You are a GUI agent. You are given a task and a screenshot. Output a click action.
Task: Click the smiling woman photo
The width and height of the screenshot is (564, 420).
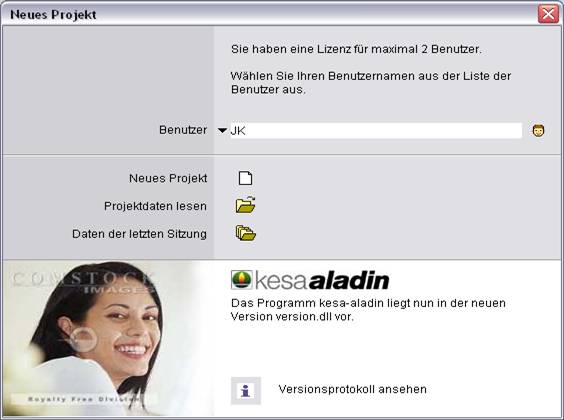click(108, 339)
